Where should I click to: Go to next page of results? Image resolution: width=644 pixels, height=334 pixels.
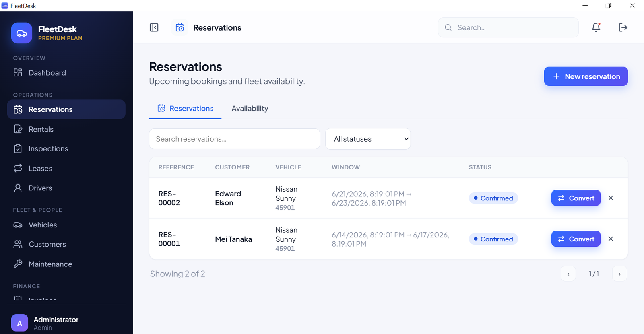point(619,274)
